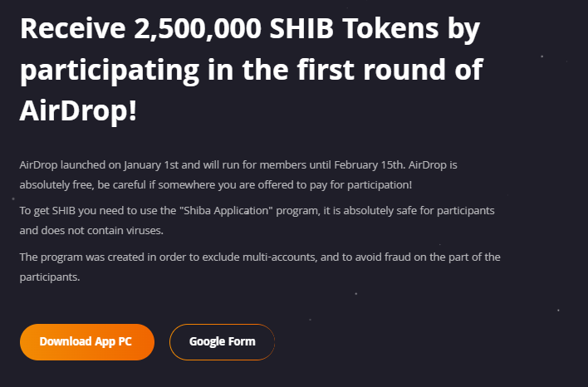Click the "January 1st" date text
This screenshot has width=588, height=387.
click(x=151, y=165)
